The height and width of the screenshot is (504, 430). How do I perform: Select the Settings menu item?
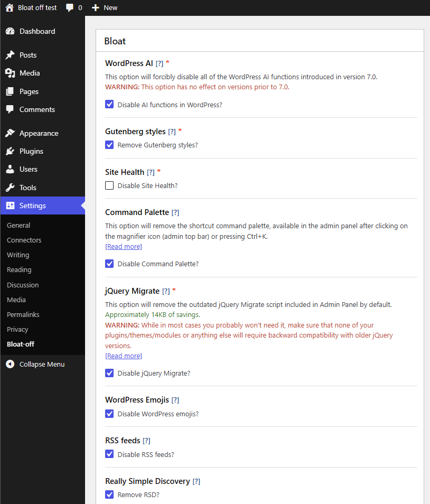[42, 206]
